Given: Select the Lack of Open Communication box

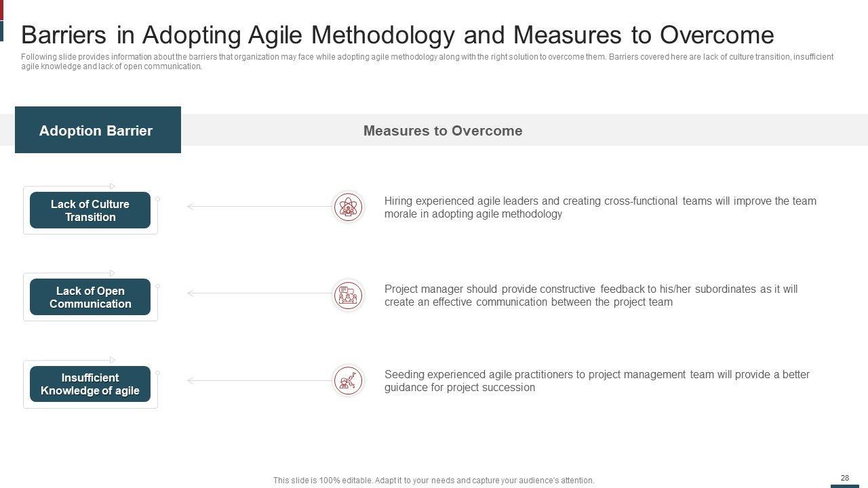Looking at the screenshot, I should [x=90, y=298].
